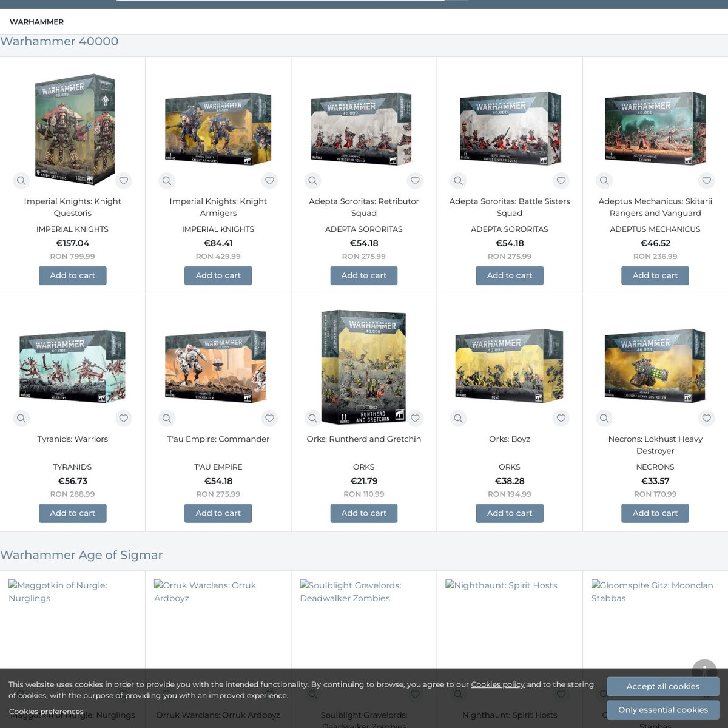Open quick view for Skitarii Rangers
Viewport: 728px width, 728px height.
pos(604,180)
